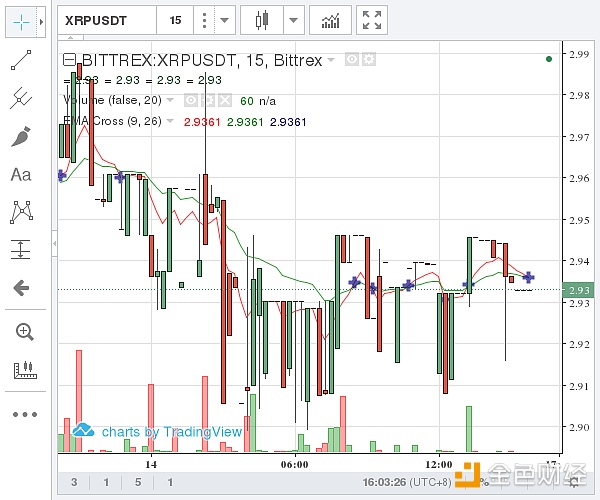Click the Volume (false, 20) label

[x=112, y=100]
